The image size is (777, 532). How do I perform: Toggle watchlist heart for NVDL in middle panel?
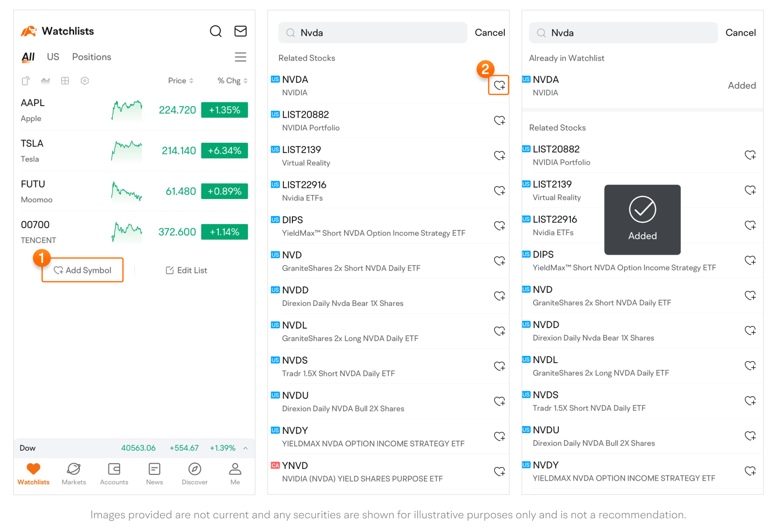[x=499, y=331]
